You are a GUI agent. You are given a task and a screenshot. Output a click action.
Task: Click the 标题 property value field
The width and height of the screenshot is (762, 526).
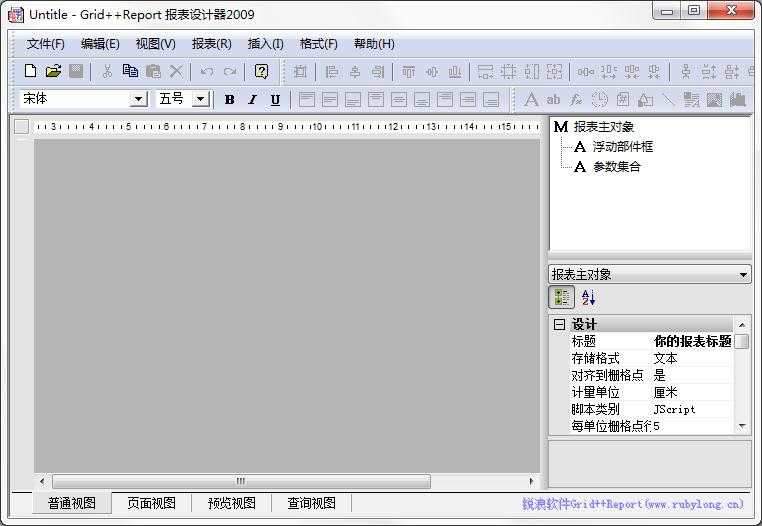point(692,341)
